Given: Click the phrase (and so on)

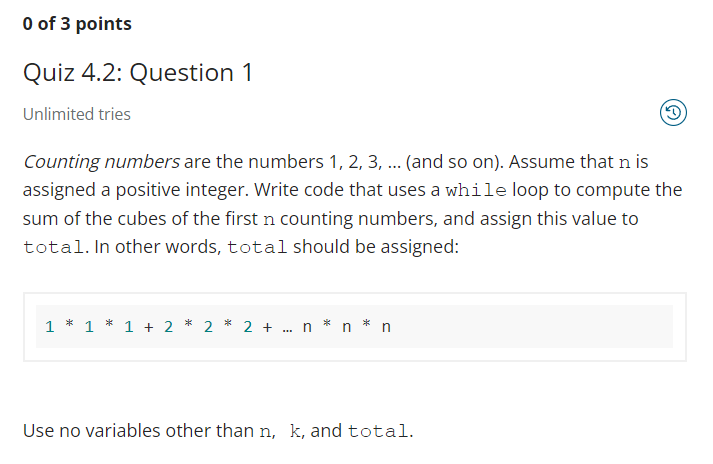Looking at the screenshot, I should 454,162.
